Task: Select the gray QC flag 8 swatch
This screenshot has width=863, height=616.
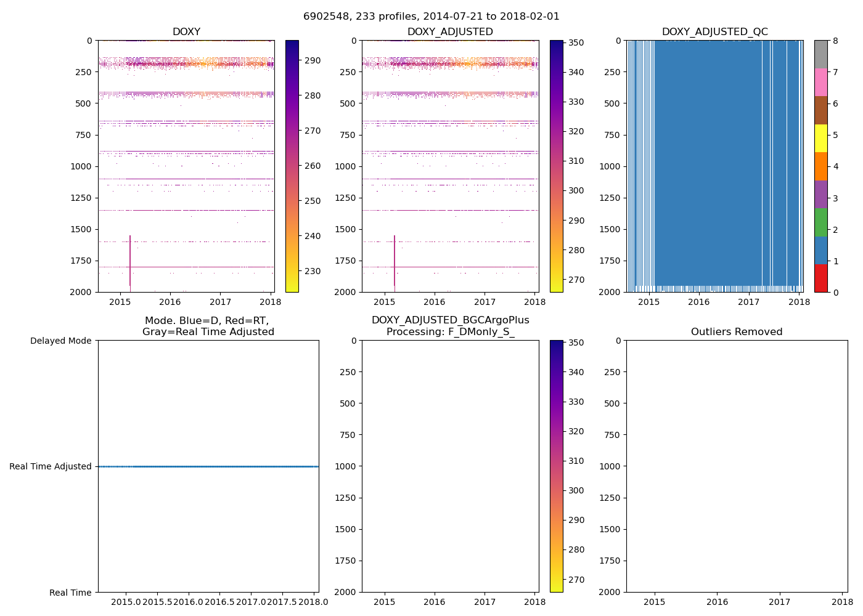Action: click(x=820, y=54)
